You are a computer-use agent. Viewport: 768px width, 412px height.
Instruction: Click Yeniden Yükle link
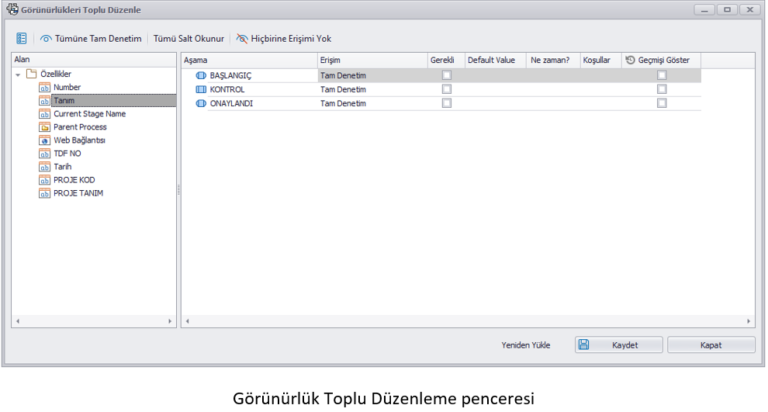[x=526, y=345]
